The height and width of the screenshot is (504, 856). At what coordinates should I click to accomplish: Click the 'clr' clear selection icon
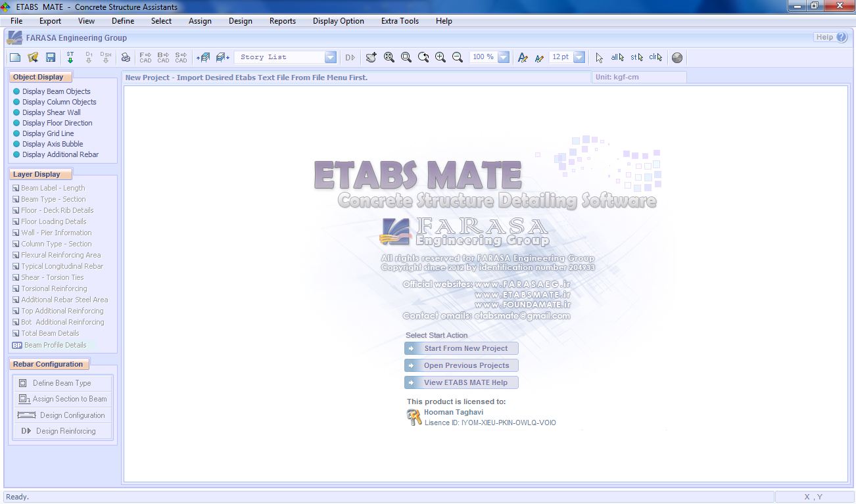coord(655,58)
